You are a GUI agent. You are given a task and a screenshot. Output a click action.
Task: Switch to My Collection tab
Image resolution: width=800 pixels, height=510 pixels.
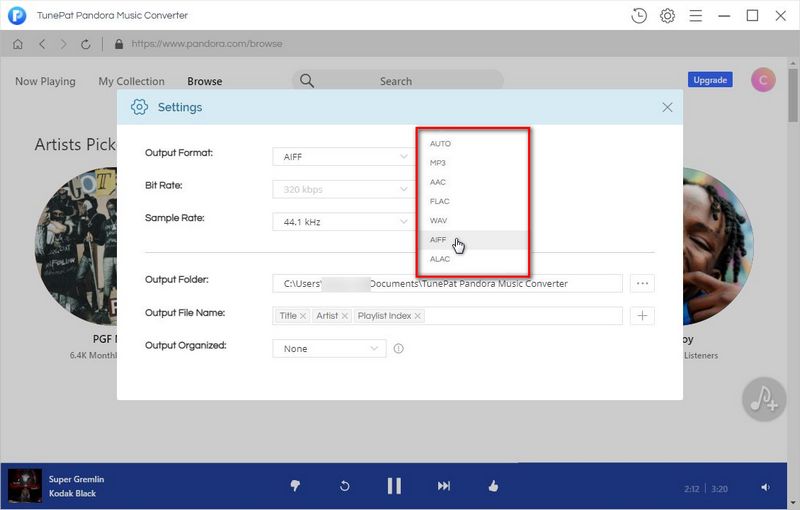(132, 81)
